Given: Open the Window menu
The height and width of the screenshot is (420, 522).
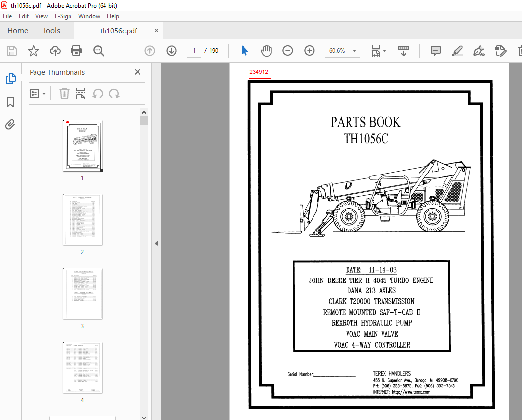Looking at the screenshot, I should [89, 16].
